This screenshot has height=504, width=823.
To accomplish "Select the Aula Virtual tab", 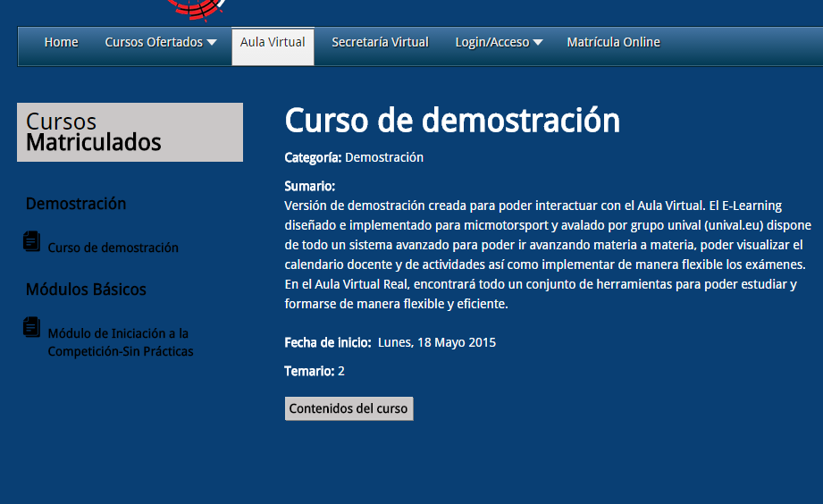I will [x=273, y=43].
